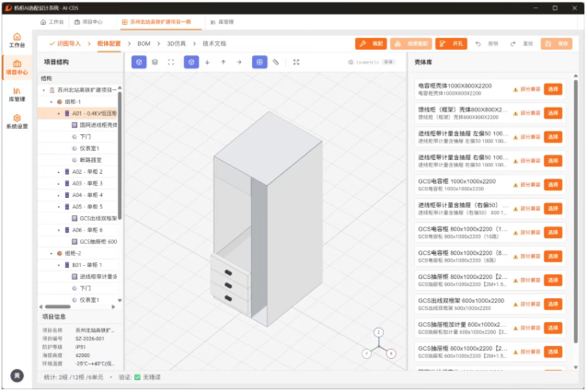The height and width of the screenshot is (392, 587).
Task: Click the warning icon on the 电容柜壳体1000X800X2200 row
Action: [515, 89]
